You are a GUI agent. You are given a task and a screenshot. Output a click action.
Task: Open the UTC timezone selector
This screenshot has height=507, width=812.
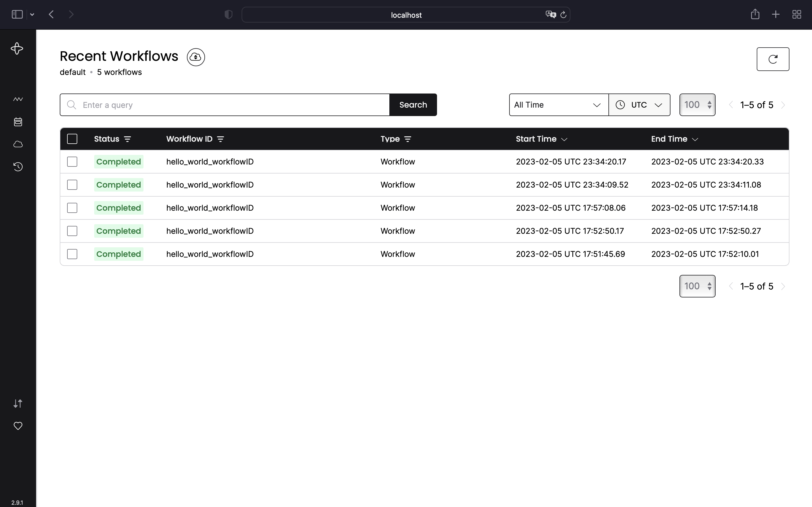pyautogui.click(x=639, y=104)
